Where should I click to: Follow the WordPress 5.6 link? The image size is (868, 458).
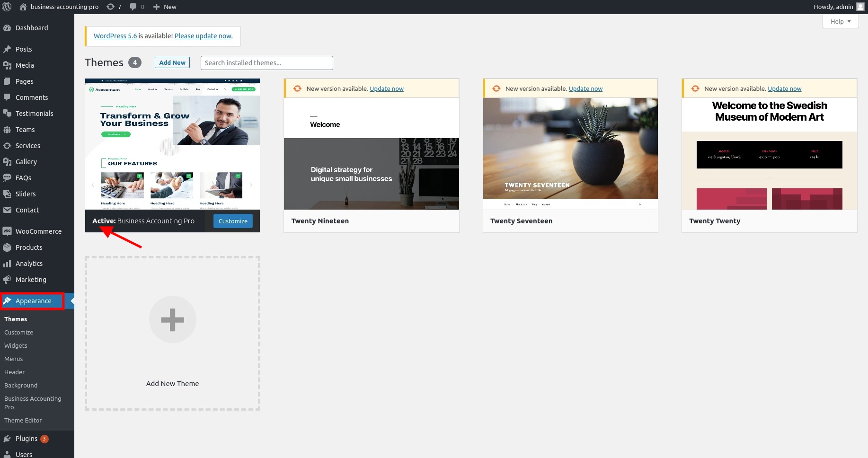(x=115, y=36)
